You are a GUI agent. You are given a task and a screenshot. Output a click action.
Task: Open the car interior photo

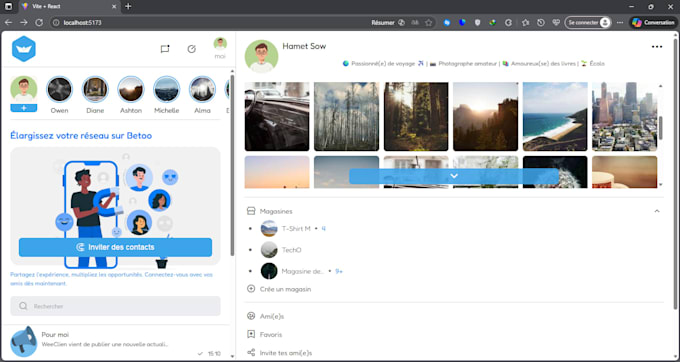point(277,117)
